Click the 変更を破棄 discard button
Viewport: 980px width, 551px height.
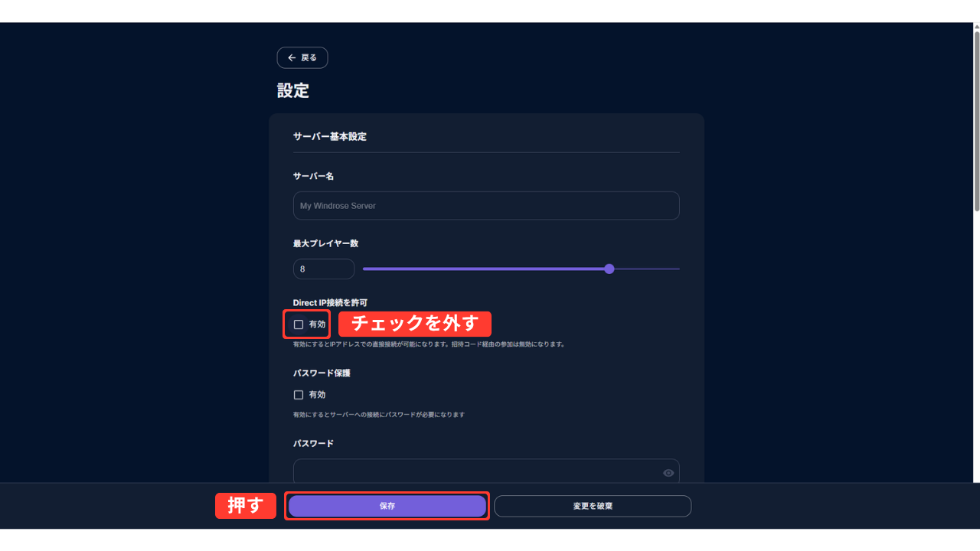[x=593, y=506]
